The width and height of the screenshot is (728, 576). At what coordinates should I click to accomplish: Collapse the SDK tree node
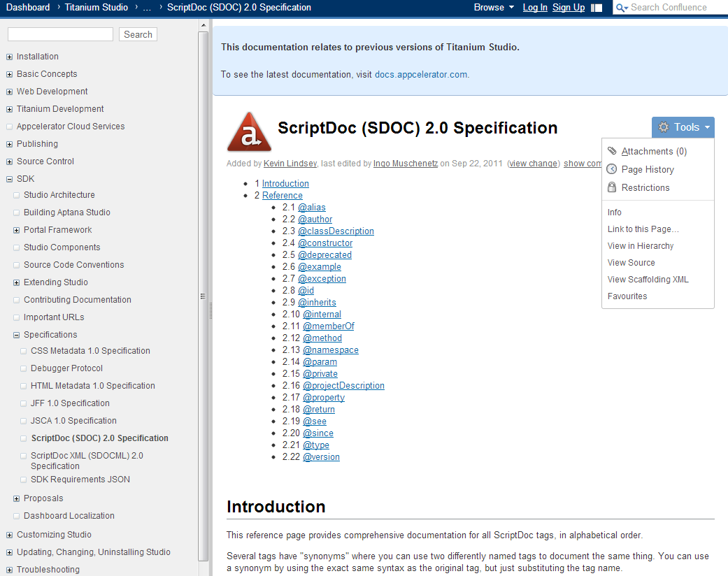pyautogui.click(x=9, y=179)
